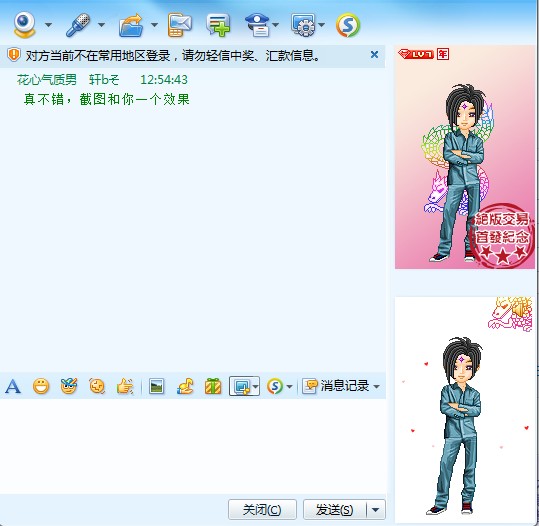The height and width of the screenshot is (526, 539).
Task: Click the 发送(S) send button
Action: [x=334, y=509]
